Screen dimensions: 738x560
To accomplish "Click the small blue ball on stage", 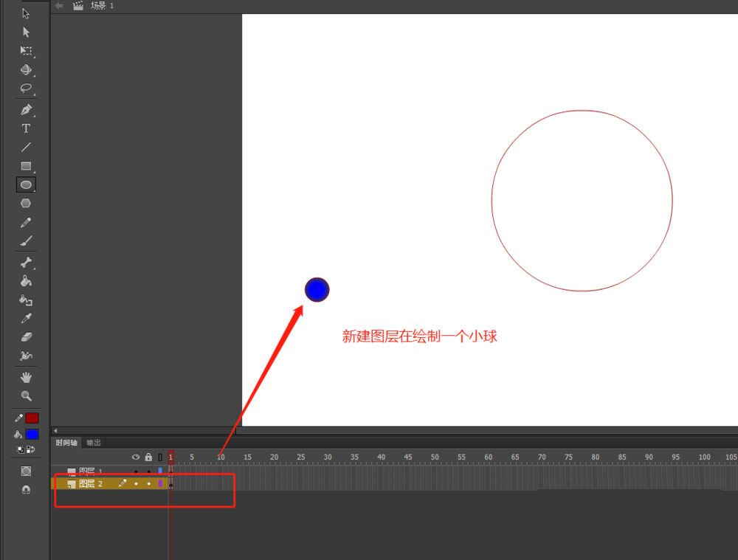I will click(317, 290).
